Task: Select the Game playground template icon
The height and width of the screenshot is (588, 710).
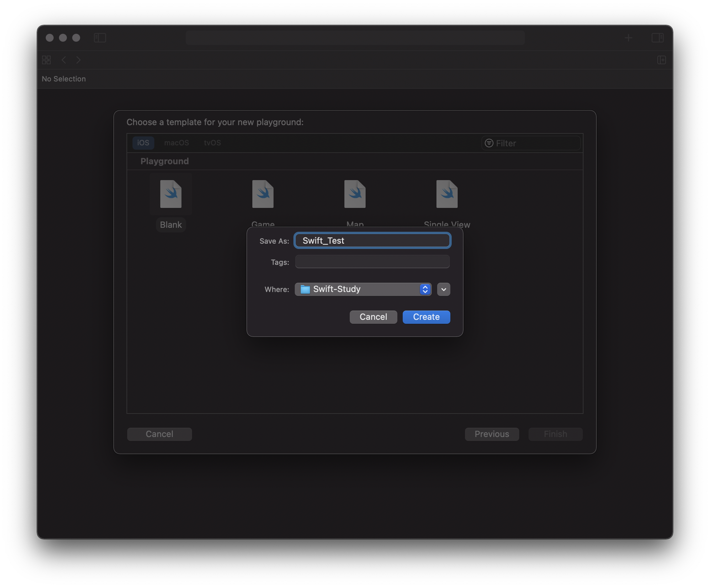Action: pyautogui.click(x=263, y=194)
